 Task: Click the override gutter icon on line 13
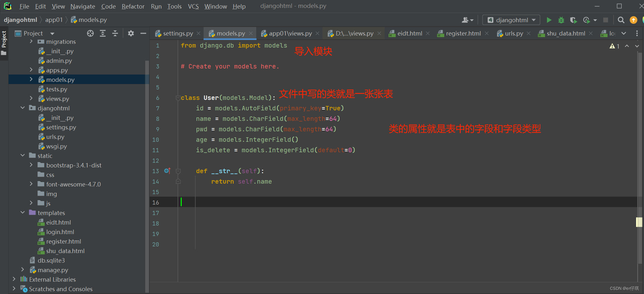coord(167,171)
